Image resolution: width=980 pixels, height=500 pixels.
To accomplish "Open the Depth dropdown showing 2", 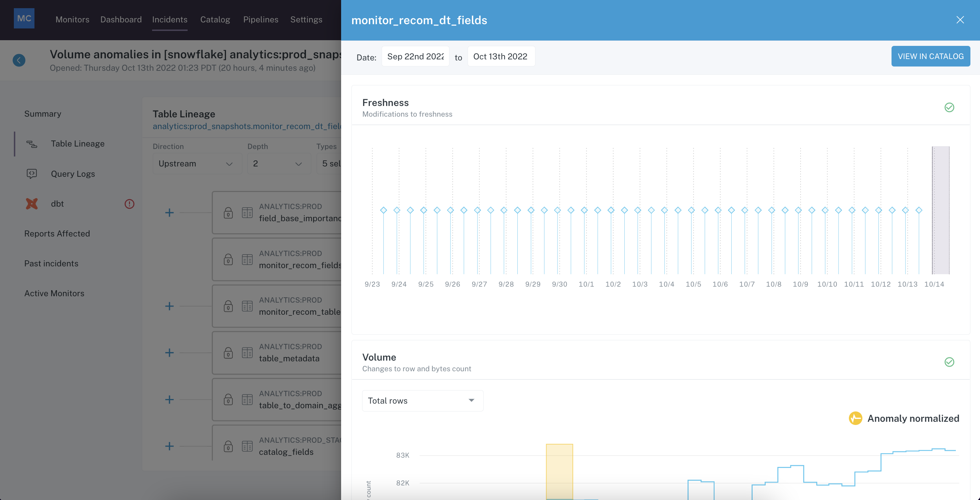I will 279,164.
